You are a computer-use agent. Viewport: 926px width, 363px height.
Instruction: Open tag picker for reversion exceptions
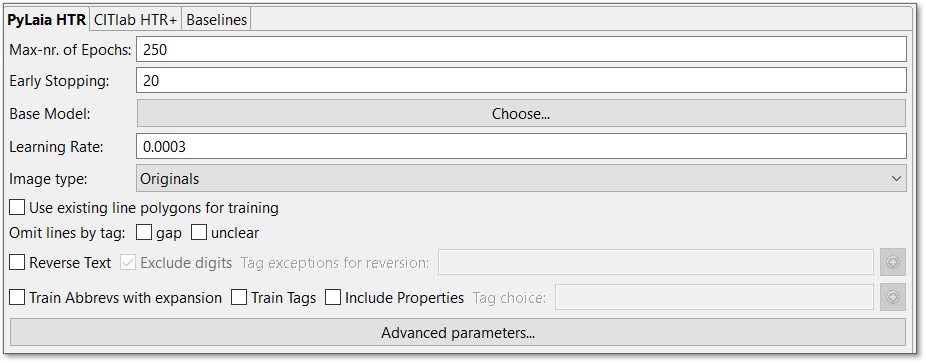click(892, 263)
